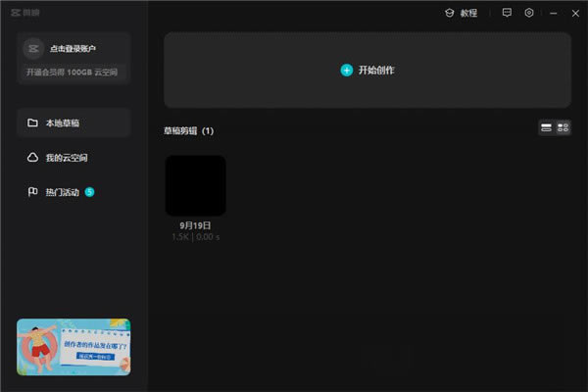Click the graduation cap tutorial icon
Image resolution: width=588 pixels, height=392 pixels.
(449, 14)
